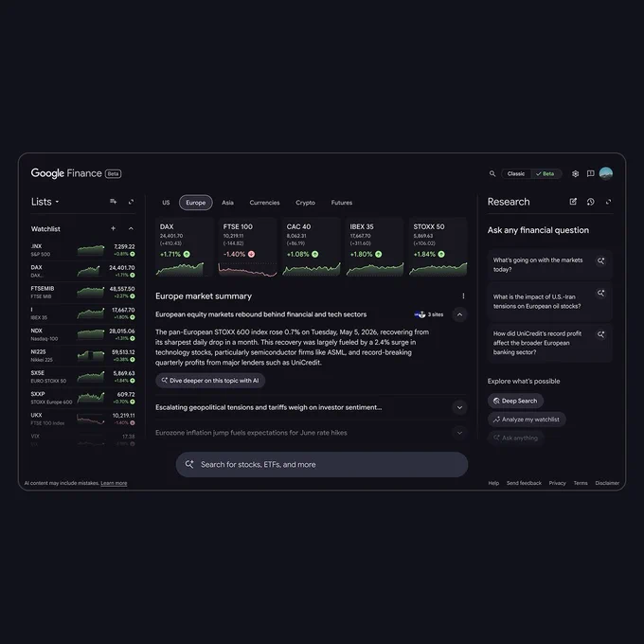Select the UKX FTSE 100 Index row
The width and height of the screenshot is (644, 644).
83,419
